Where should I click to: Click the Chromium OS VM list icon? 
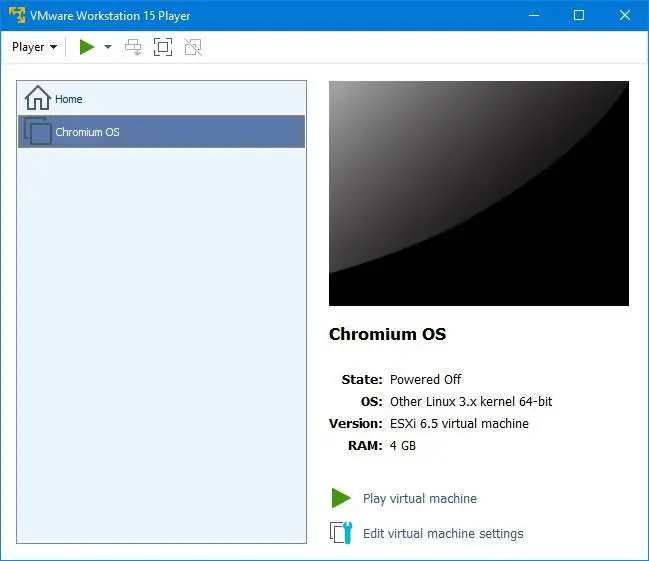pyautogui.click(x=38, y=131)
